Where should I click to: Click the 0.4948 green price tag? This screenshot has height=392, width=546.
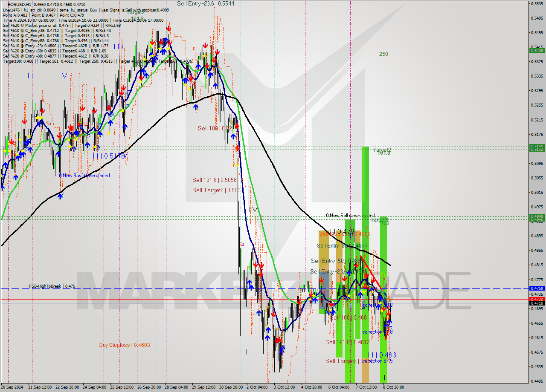click(x=537, y=216)
